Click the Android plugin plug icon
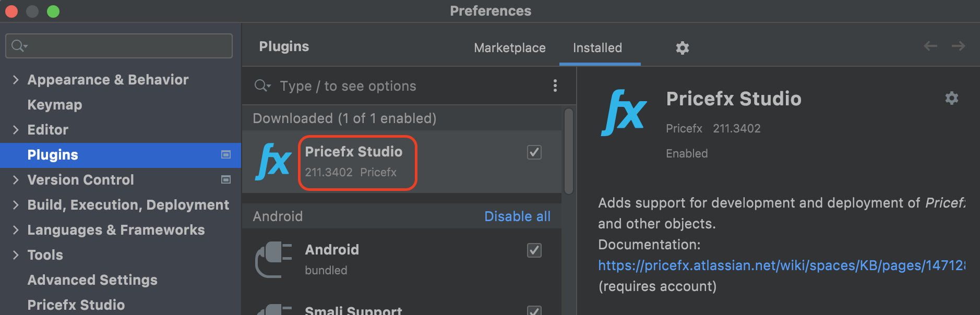Image resolution: width=980 pixels, height=315 pixels. point(273,259)
